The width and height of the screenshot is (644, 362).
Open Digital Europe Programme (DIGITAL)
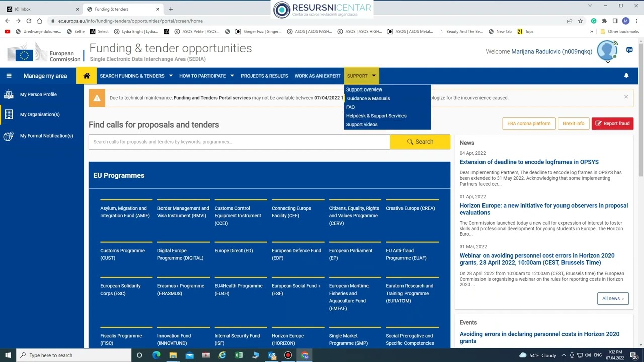[x=180, y=254]
